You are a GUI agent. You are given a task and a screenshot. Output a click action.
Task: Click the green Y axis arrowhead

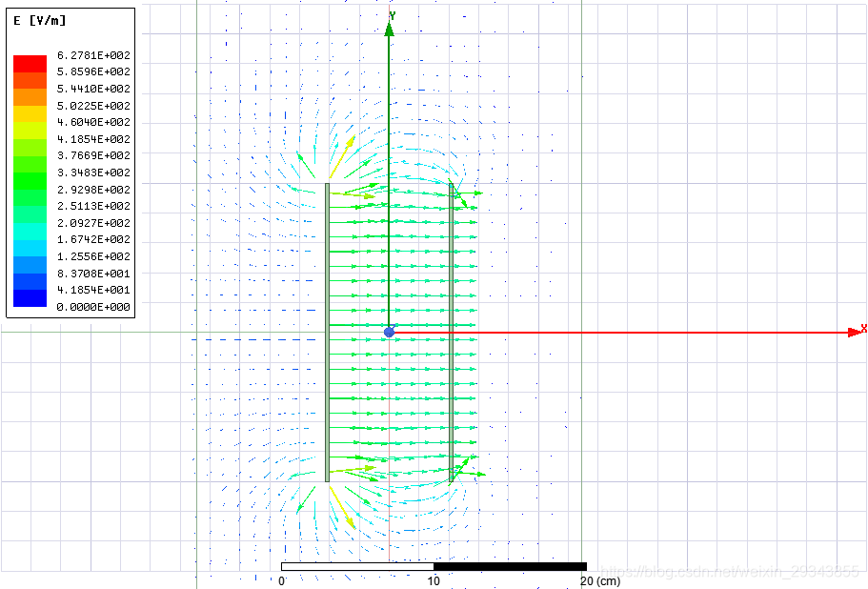pyautogui.click(x=389, y=28)
